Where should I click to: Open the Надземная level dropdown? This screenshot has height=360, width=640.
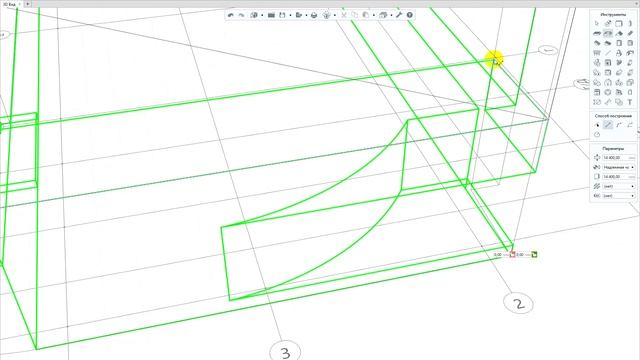tap(619, 167)
